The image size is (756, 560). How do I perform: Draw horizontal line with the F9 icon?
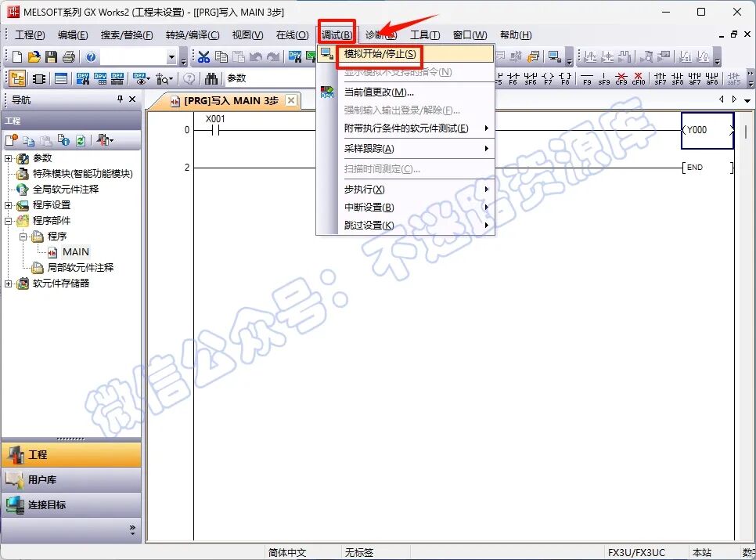tap(587, 78)
